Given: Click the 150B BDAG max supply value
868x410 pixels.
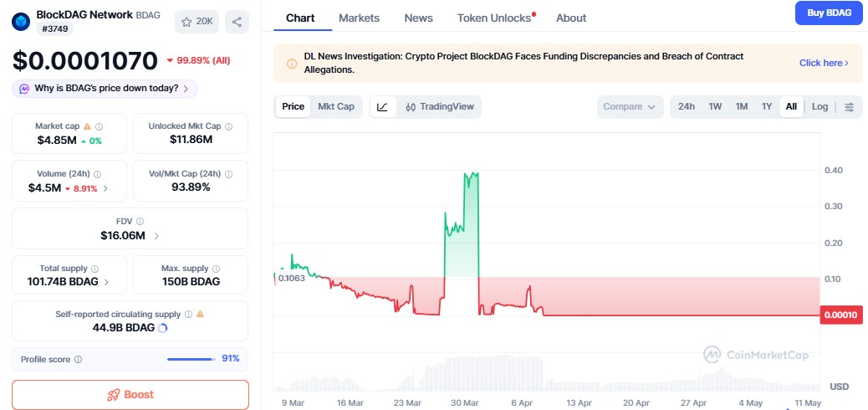Looking at the screenshot, I should tap(191, 281).
